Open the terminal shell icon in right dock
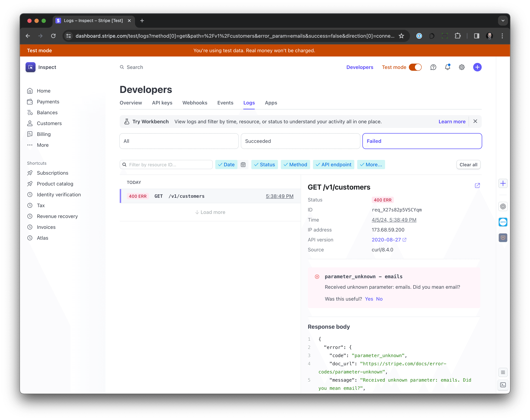Screen dimensions: 530x420 click(x=503, y=385)
